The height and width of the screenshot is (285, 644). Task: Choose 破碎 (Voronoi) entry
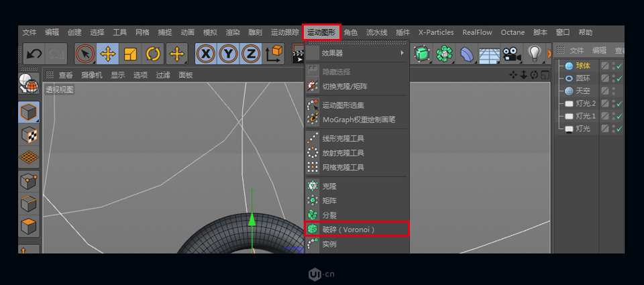pyautogui.click(x=356, y=229)
